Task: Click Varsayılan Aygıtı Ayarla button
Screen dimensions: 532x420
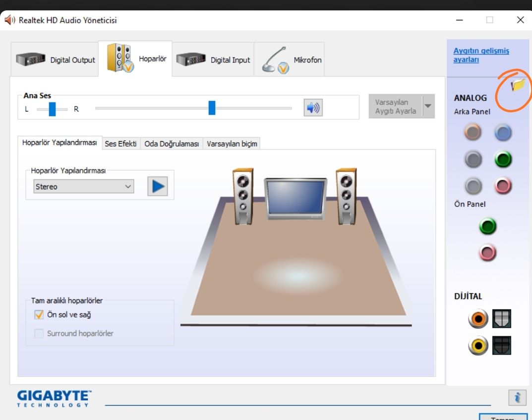Action: 396,106
